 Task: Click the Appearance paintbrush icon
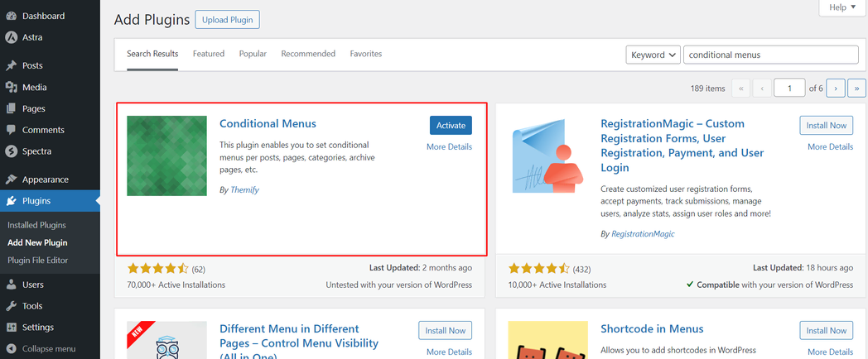[x=11, y=179]
